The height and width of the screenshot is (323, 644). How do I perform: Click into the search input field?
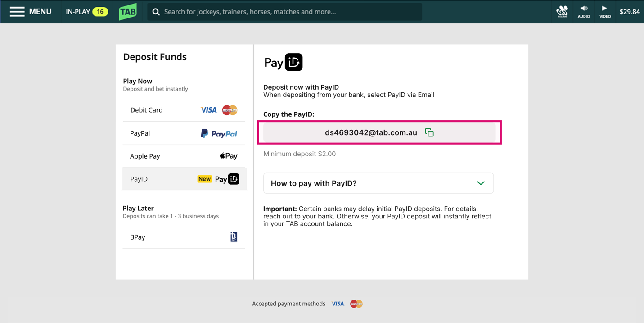[x=288, y=12]
